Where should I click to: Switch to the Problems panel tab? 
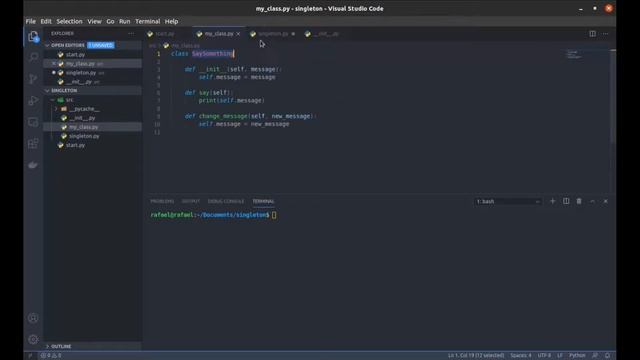tap(162, 201)
